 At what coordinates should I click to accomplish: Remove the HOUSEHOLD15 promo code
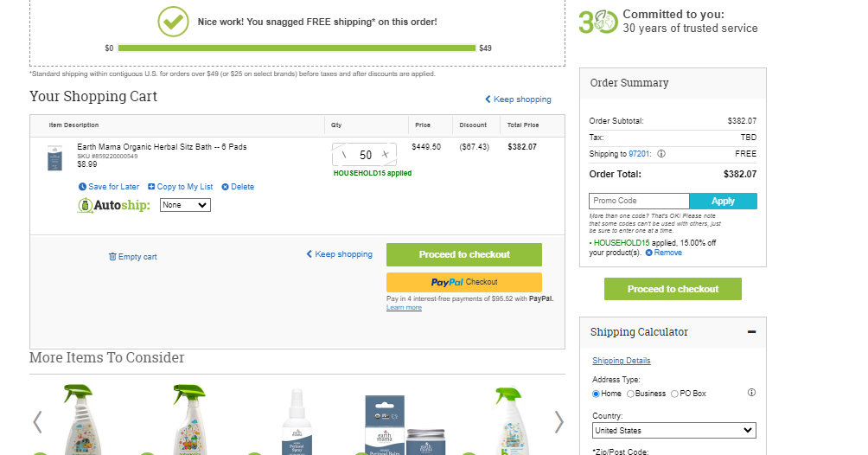click(x=667, y=253)
